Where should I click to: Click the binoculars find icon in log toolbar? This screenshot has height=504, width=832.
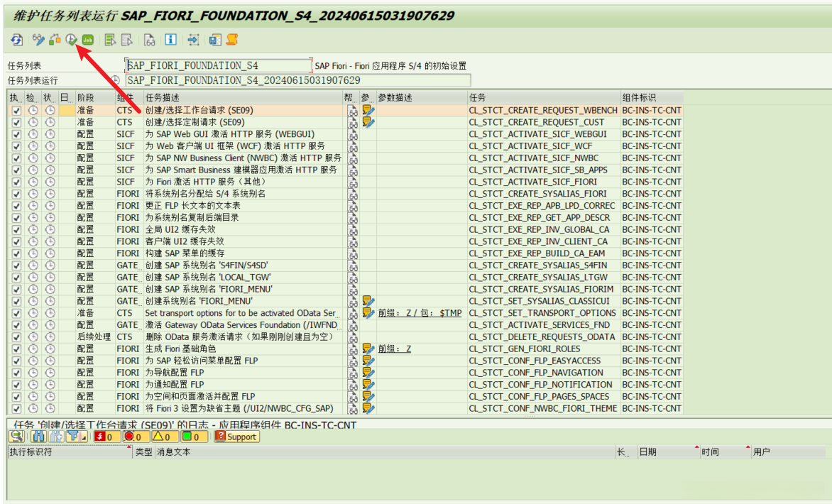(x=38, y=437)
